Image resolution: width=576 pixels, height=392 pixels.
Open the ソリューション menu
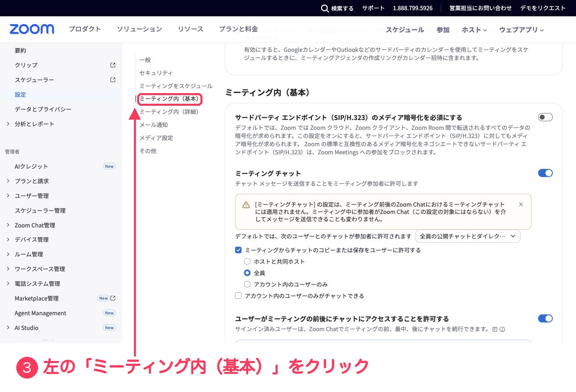coord(140,29)
